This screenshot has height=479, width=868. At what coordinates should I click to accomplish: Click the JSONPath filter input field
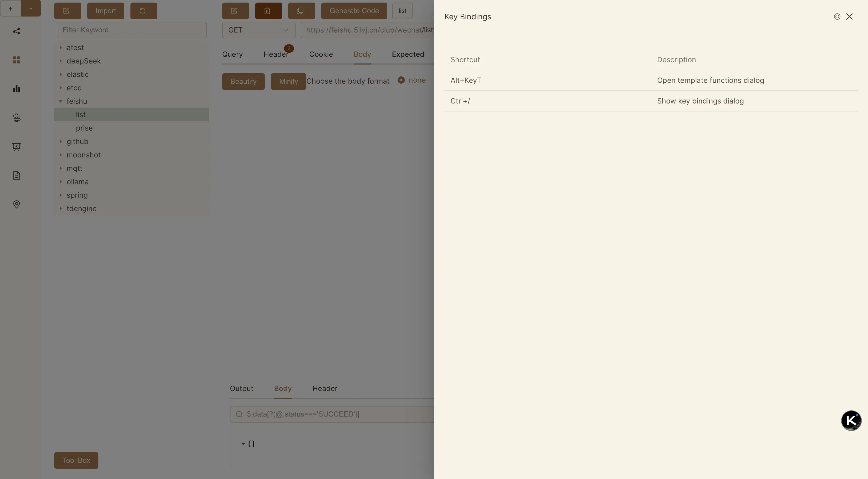point(332,414)
